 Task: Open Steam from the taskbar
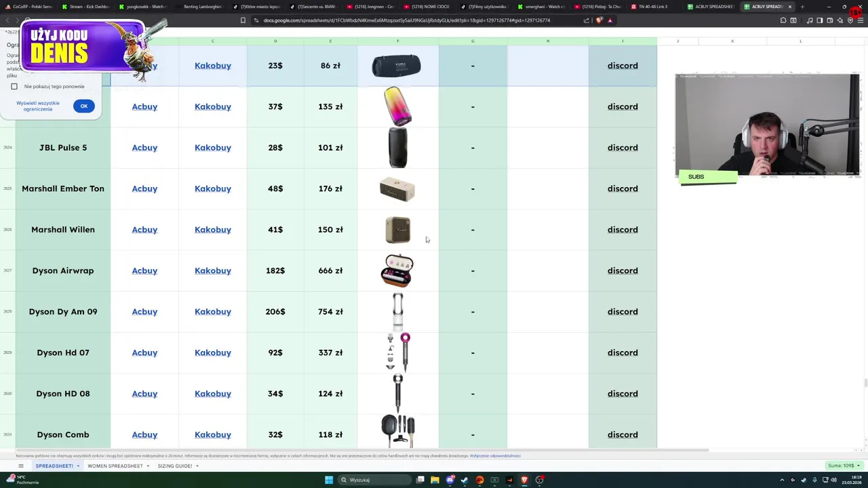[x=465, y=480]
